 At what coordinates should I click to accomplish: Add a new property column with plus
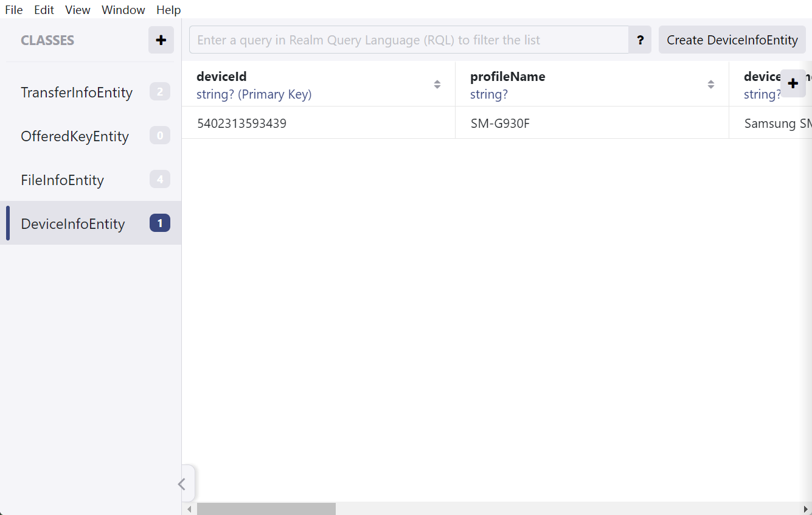tap(793, 83)
